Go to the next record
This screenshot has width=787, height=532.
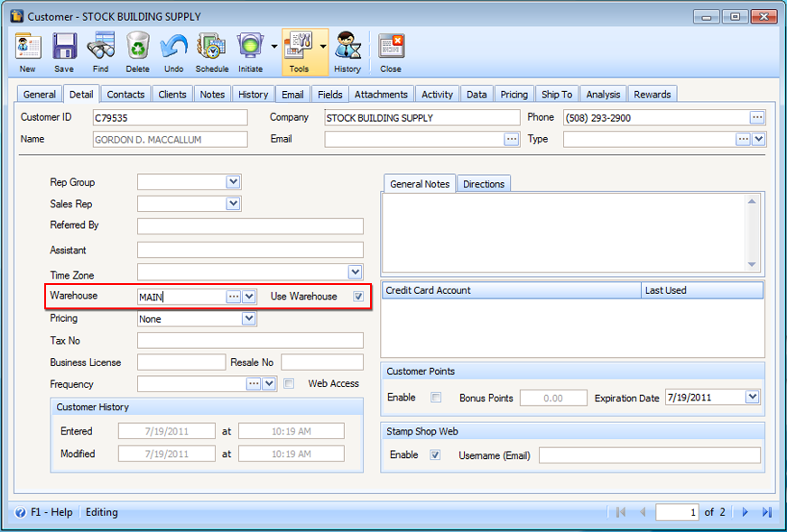pos(745,512)
